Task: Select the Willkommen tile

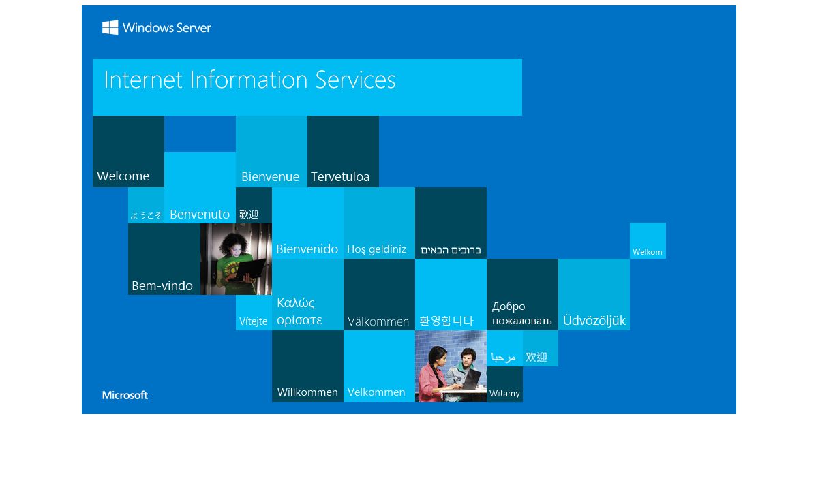Action: [x=307, y=366]
